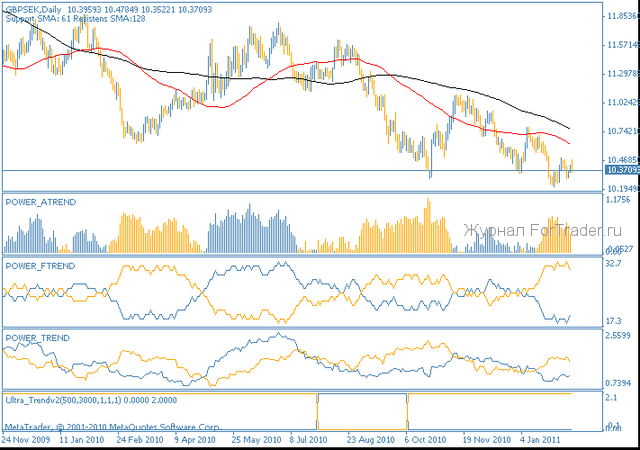Click the 32.7 scale value in POWER_FTREND
640x450 pixels.
[x=613, y=263]
